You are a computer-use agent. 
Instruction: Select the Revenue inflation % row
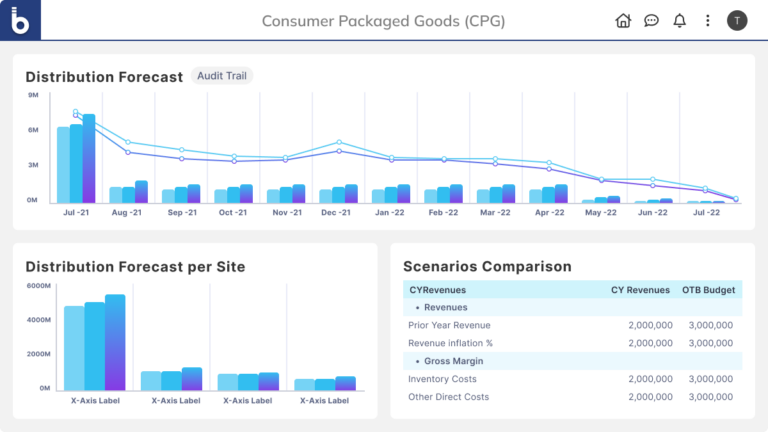450,343
